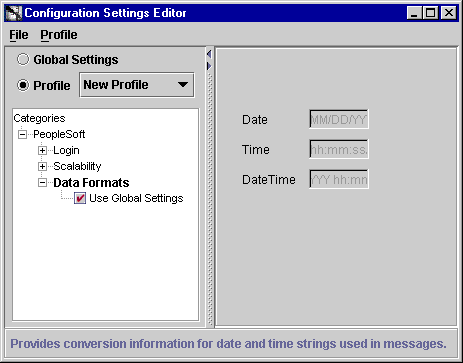463x363 pixels.
Task: Uncheck the Use Global Settings checkbox
Action: pyautogui.click(x=80, y=198)
